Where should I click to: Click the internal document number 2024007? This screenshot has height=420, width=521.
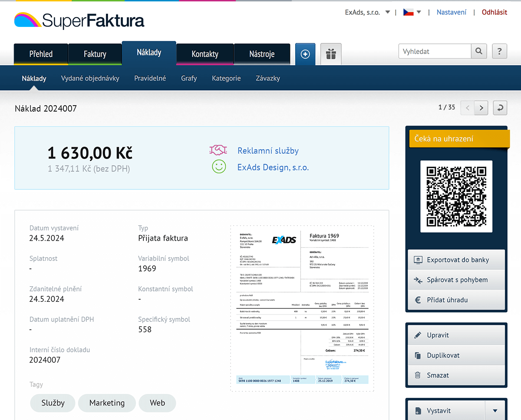(45, 360)
